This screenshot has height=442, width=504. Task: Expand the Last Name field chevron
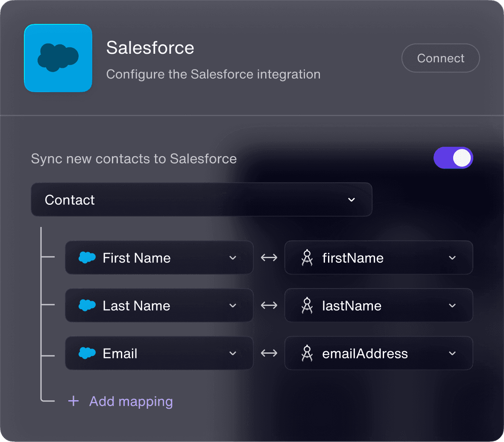tap(233, 305)
